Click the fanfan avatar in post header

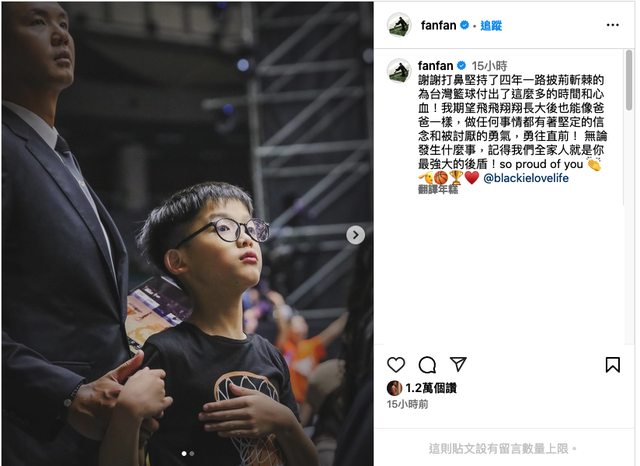399,25
